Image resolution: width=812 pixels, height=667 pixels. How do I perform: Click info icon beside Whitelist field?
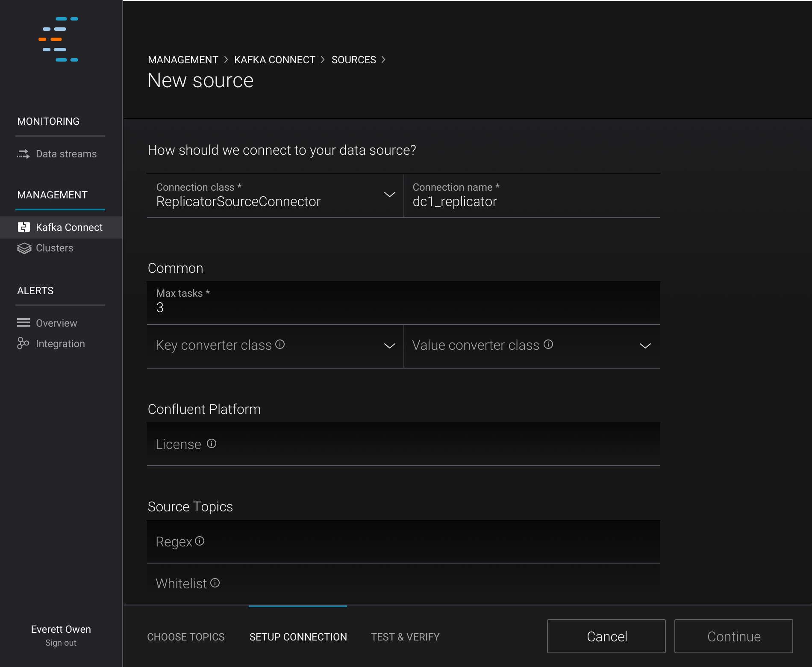(x=215, y=583)
